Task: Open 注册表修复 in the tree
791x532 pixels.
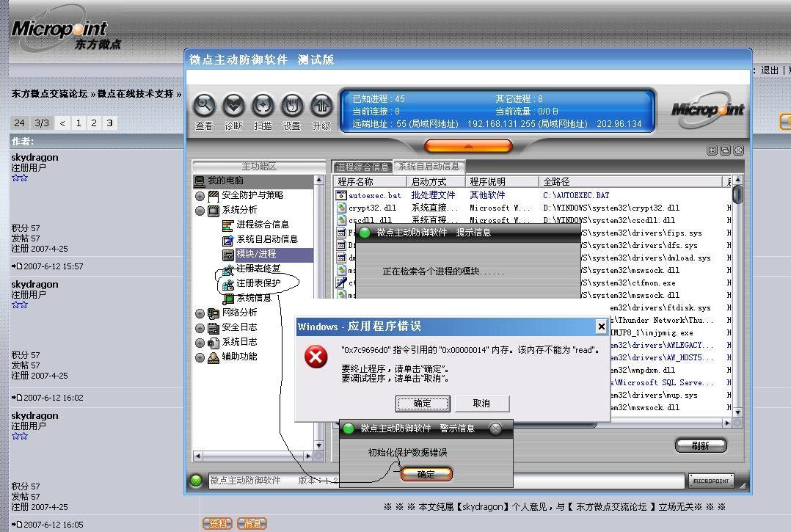Action: [x=258, y=269]
